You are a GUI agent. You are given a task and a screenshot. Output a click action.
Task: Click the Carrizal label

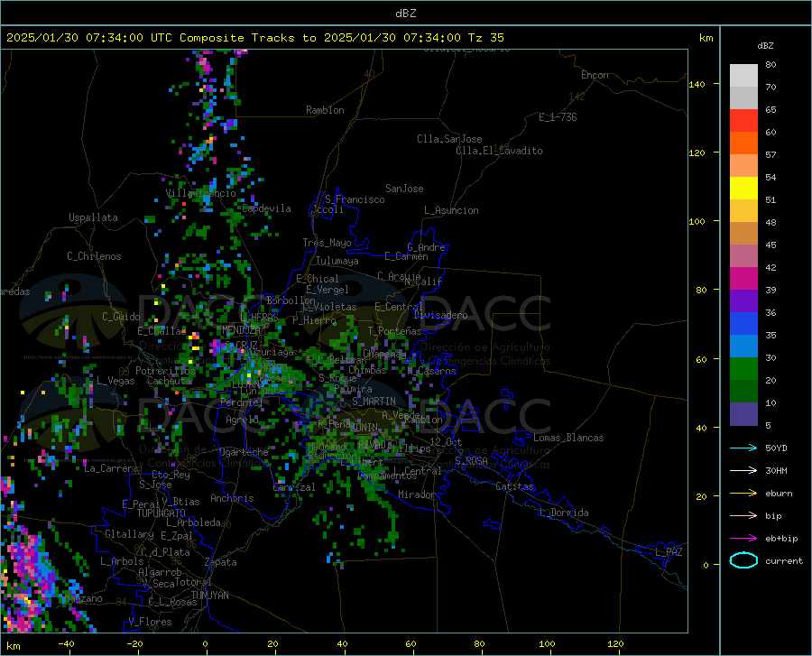(x=294, y=487)
